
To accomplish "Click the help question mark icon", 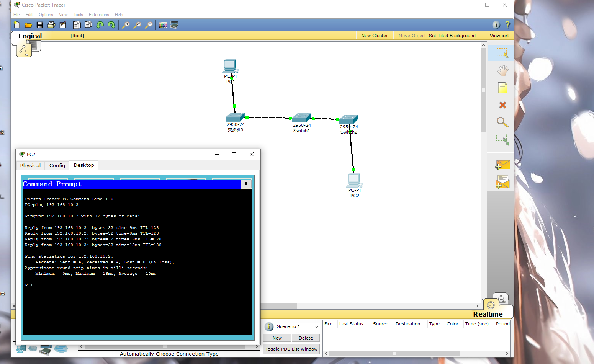I will click(x=507, y=25).
